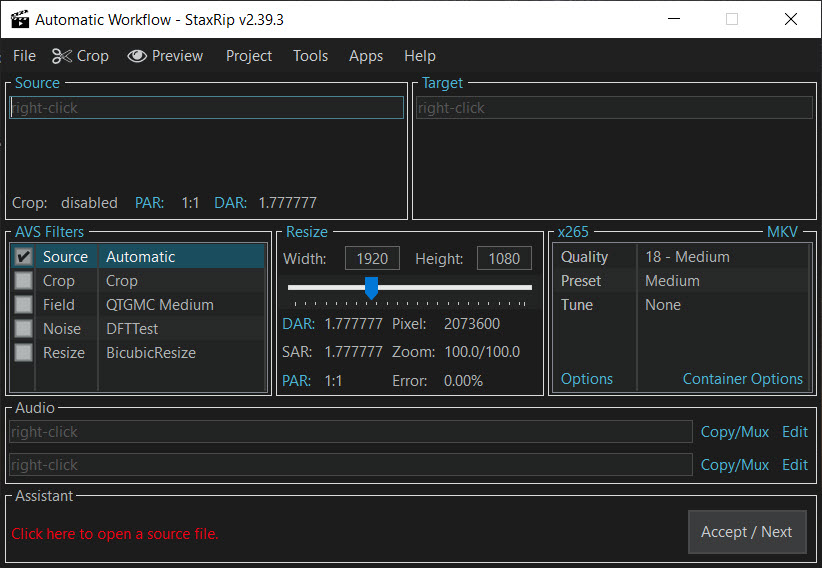Image resolution: width=822 pixels, height=568 pixels.
Task: Enable the Noise filter checkbox
Action: click(23, 329)
